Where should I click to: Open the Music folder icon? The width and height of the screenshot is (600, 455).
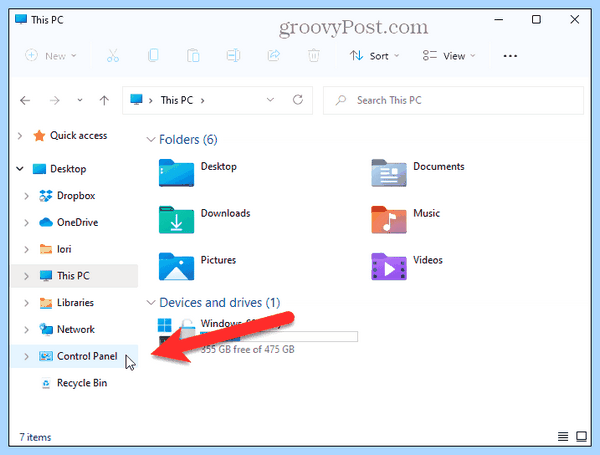[389, 220]
